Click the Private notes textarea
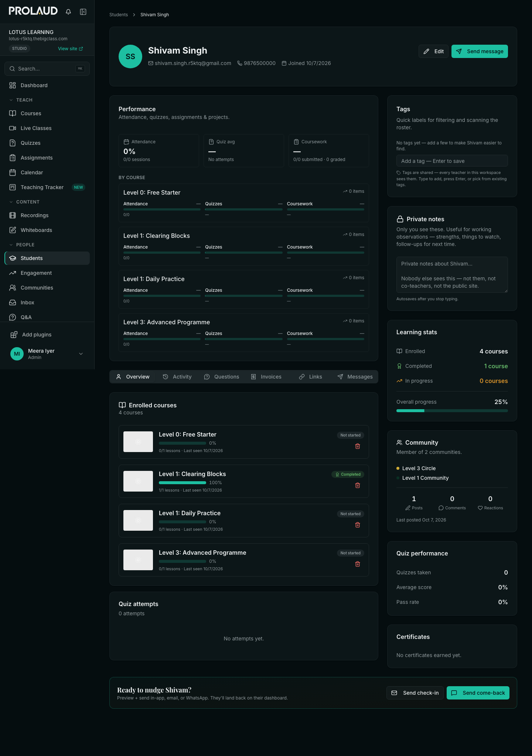The height and width of the screenshot is (756, 532). [x=452, y=275]
